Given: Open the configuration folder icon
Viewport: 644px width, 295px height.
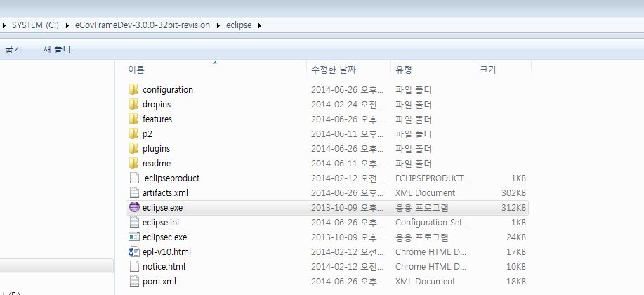Looking at the screenshot, I should (135, 90).
